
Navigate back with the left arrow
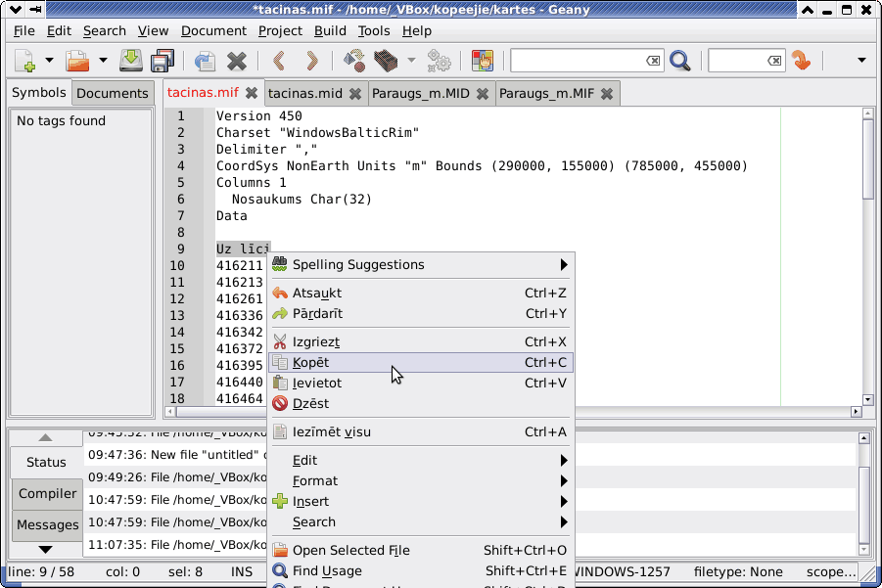tap(280, 60)
